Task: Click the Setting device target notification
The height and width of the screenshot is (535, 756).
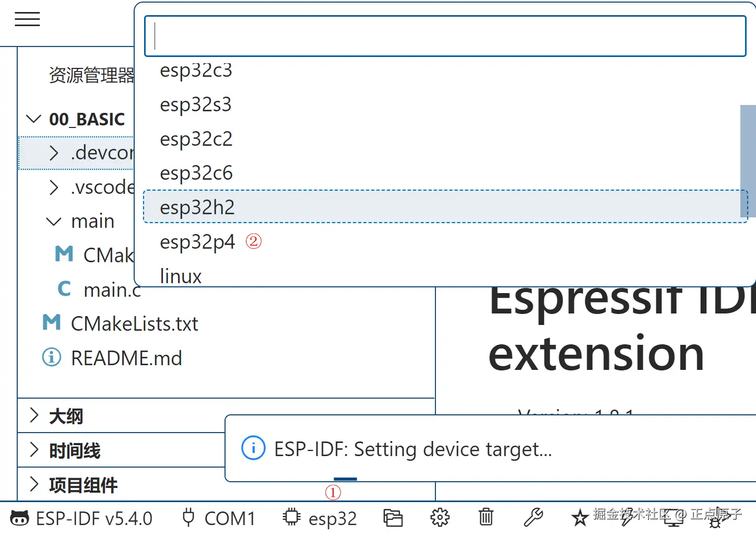Action: pyautogui.click(x=490, y=449)
